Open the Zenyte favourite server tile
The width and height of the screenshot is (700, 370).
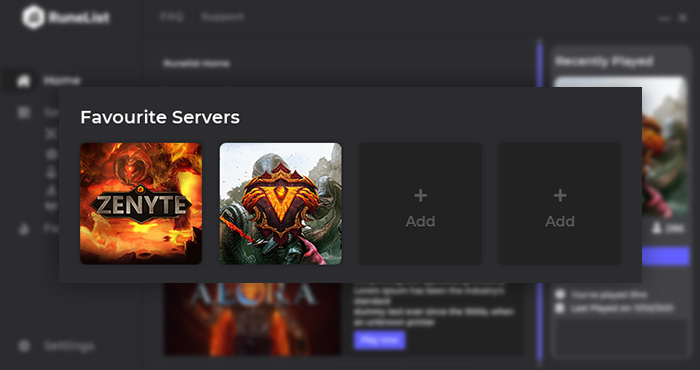tap(141, 204)
